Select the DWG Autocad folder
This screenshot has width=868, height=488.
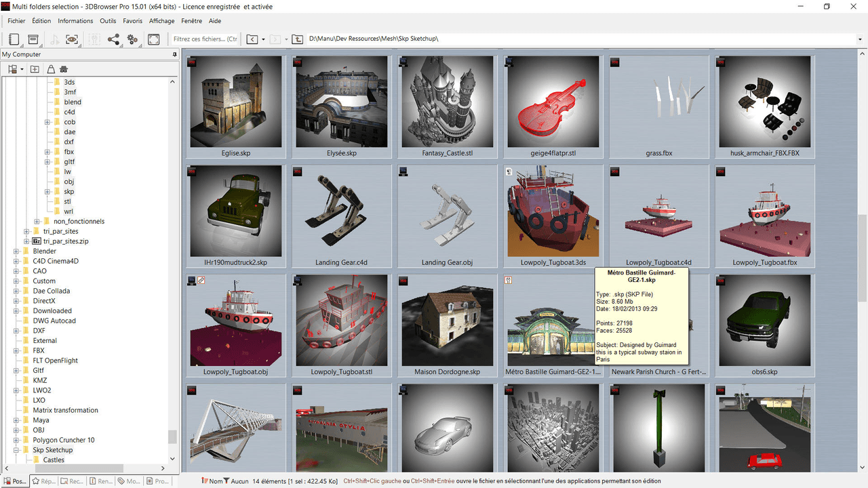click(x=54, y=321)
